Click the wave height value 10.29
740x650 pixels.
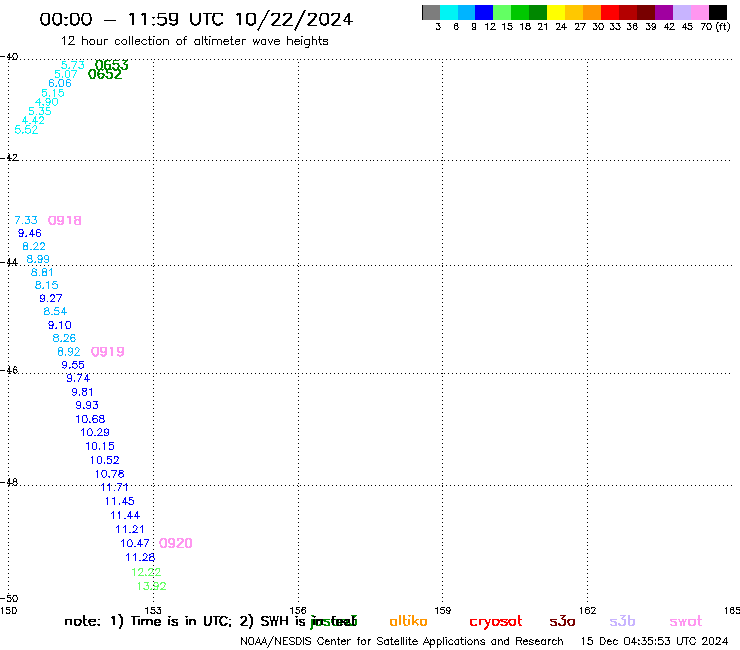(x=95, y=432)
